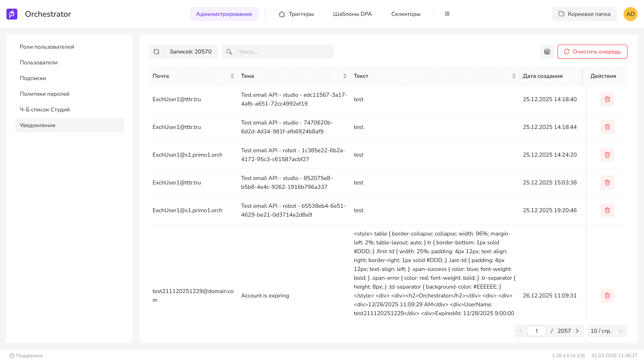Screen dimensions: 644x362
Task: Click the Orchestrator logo icon
Action: click(x=12, y=14)
